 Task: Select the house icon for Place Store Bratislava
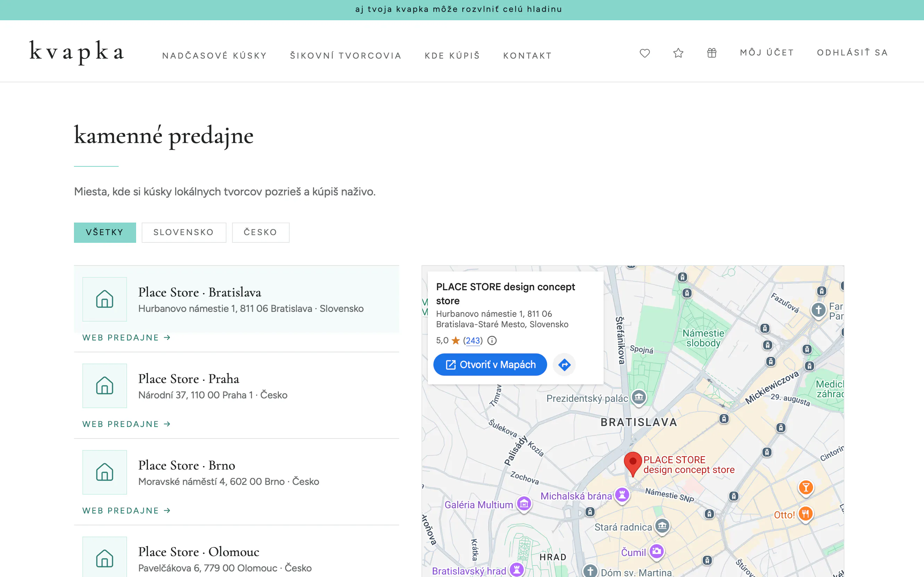[105, 299]
